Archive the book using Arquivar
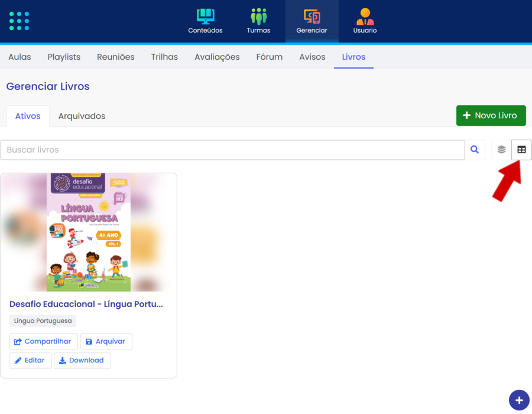The width and height of the screenshot is (532, 414). point(106,342)
